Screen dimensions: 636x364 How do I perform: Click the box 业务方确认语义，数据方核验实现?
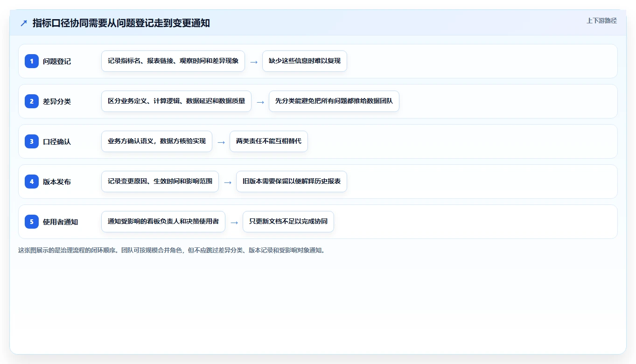coord(157,141)
